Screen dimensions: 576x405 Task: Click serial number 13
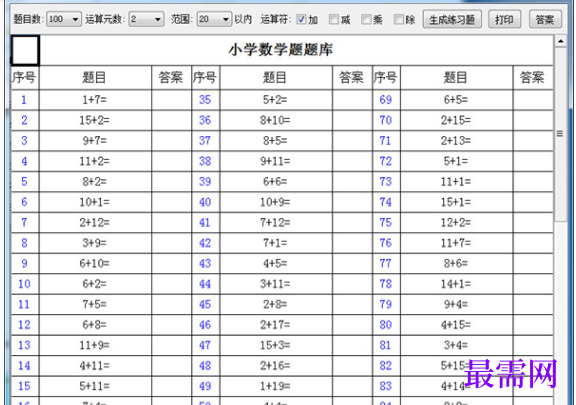(24, 345)
